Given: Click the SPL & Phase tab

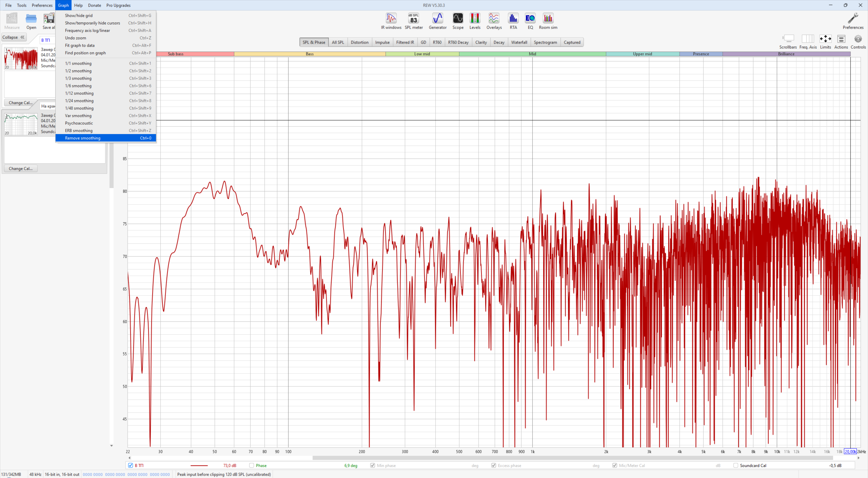Looking at the screenshot, I should pyautogui.click(x=314, y=42).
